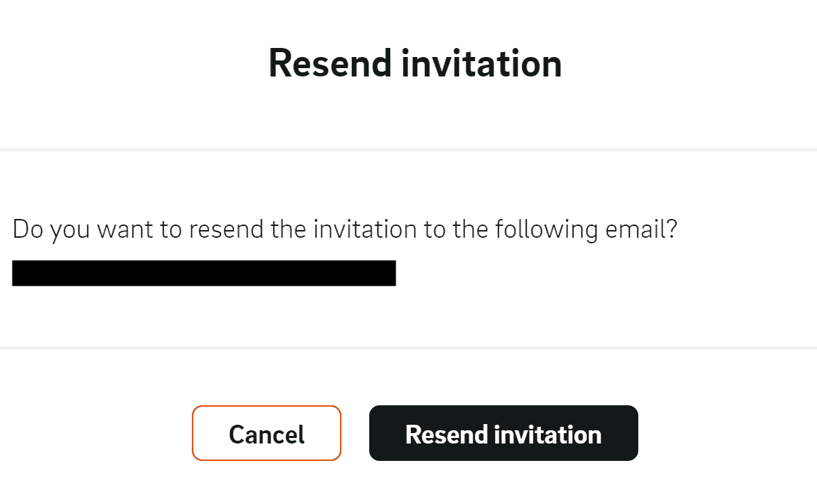Confirm resending the invitation email
The height and width of the screenshot is (504, 817).
click(x=503, y=434)
